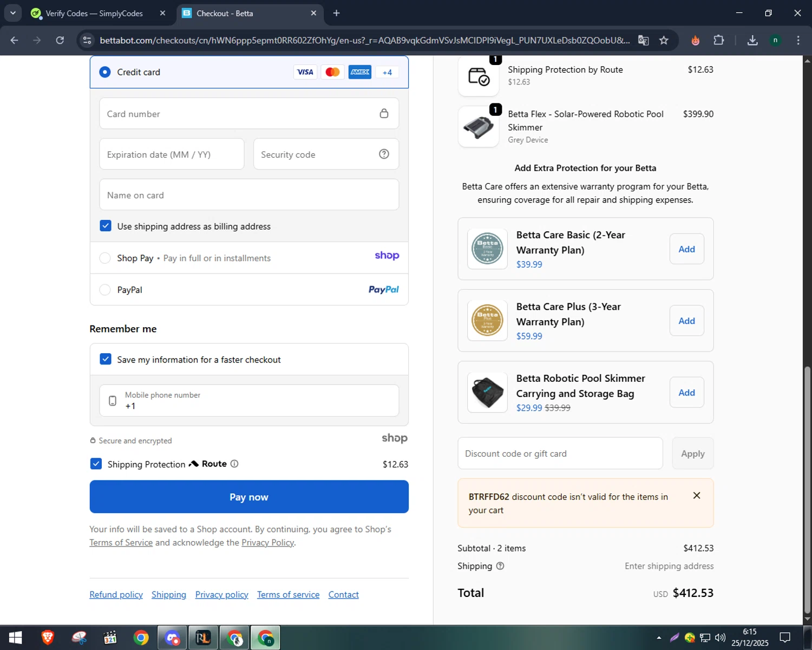
Task: Open the Contact link
Action: pyautogui.click(x=343, y=595)
